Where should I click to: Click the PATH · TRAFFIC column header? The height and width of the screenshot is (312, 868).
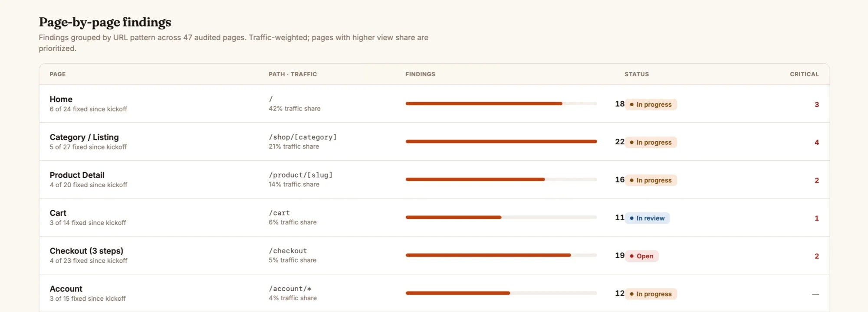tap(293, 74)
